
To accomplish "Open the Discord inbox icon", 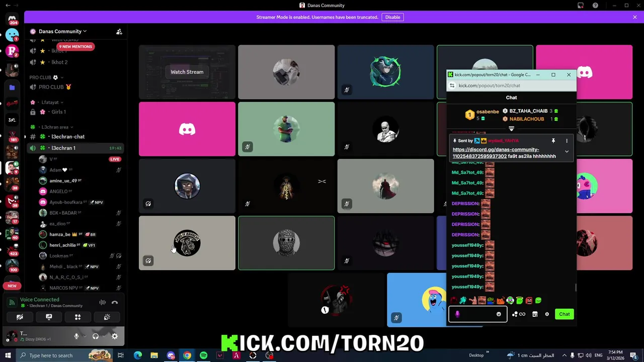I will click(581, 6).
